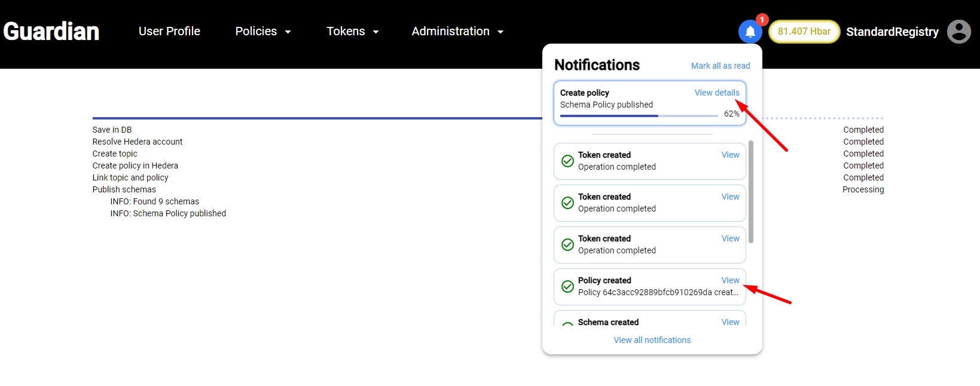Go to User Profile page

(169, 32)
